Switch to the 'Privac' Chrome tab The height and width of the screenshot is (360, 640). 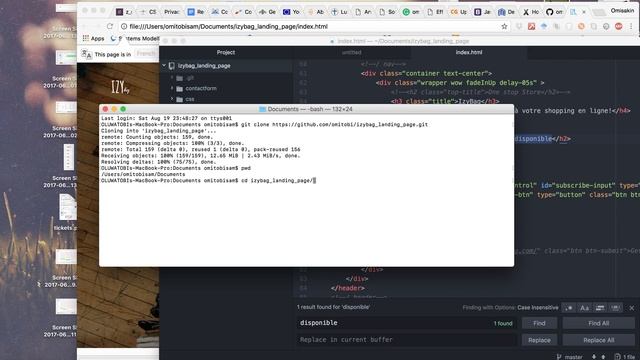pyautogui.click(x=171, y=12)
